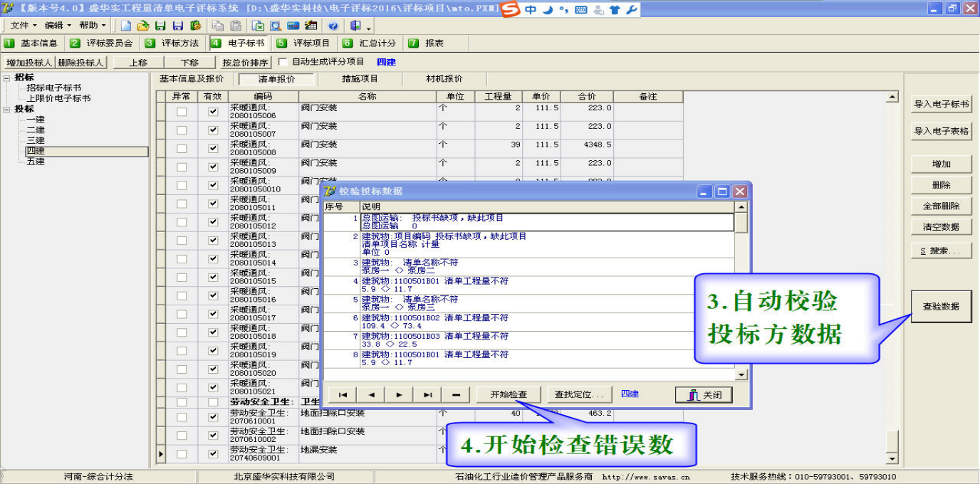Click the user account icon on IME bar
This screenshot has height=484, width=980.
[x=598, y=10]
